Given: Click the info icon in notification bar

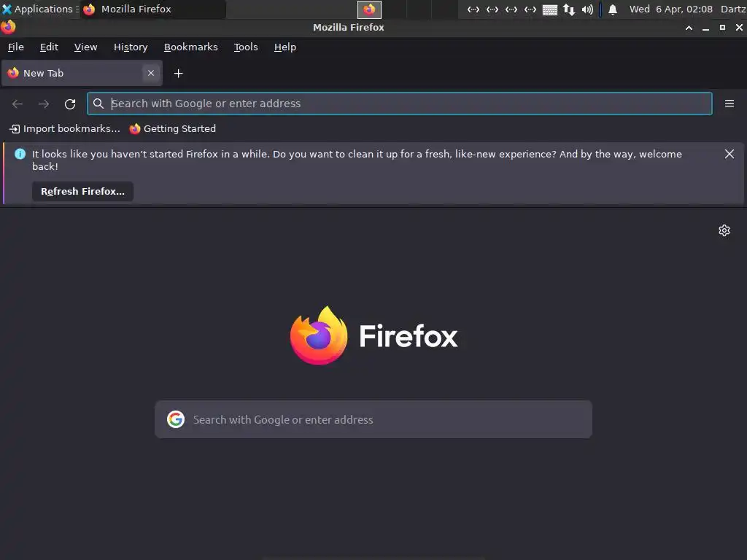Looking at the screenshot, I should tap(20, 154).
